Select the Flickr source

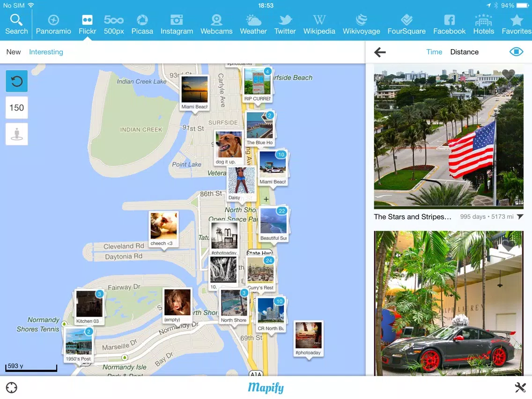(x=87, y=24)
